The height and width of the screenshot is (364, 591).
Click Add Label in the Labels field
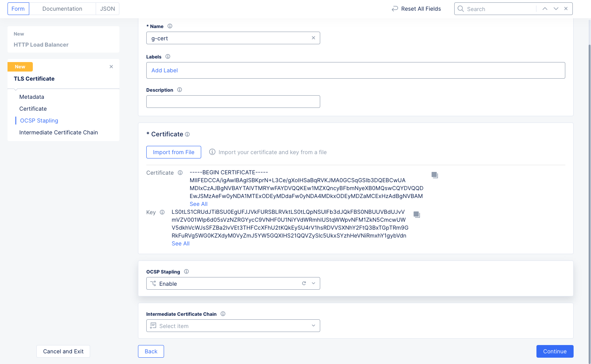click(x=164, y=70)
